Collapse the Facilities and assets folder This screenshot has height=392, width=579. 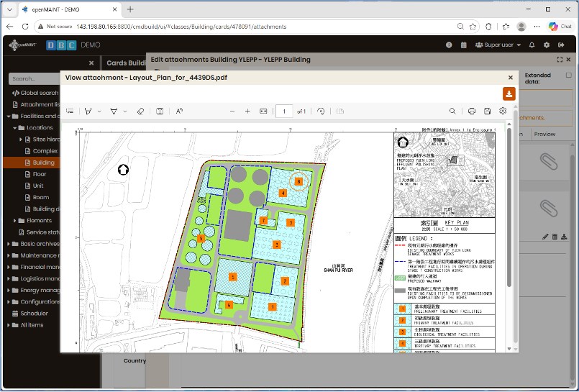9,116
